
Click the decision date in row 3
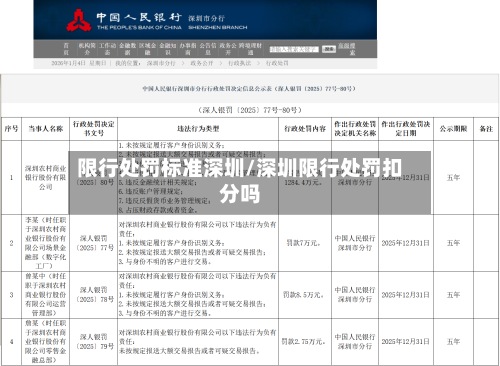[406, 295]
